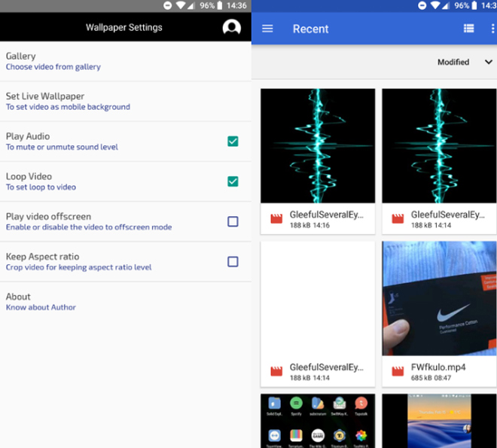Tap the Recent title in header
497x448 pixels.
click(x=310, y=29)
